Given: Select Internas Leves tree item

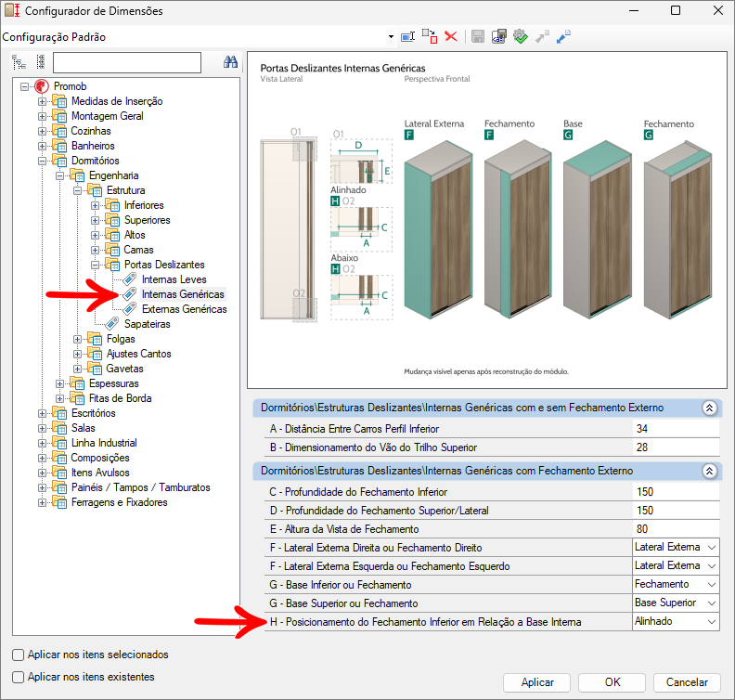Looking at the screenshot, I should coord(174,279).
